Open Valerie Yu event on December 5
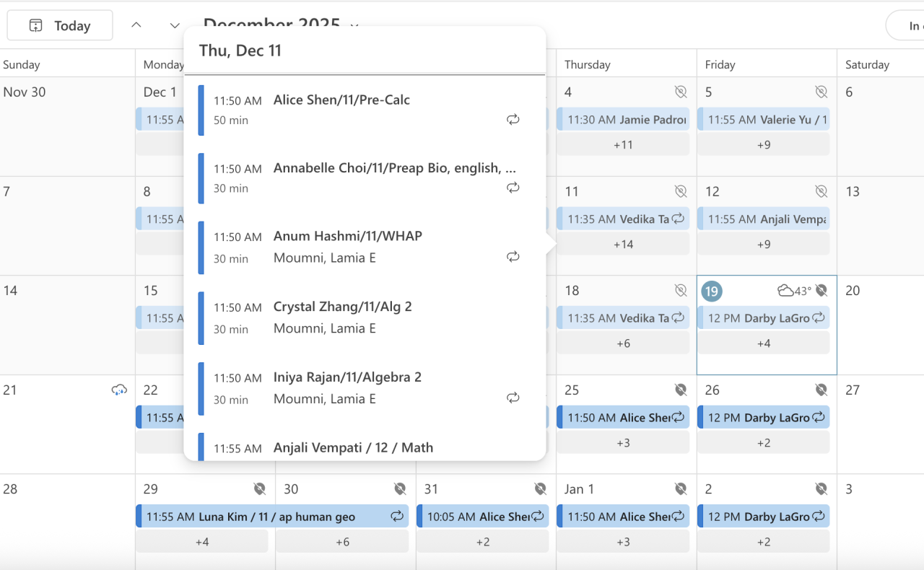Viewport: 924px width, 570px height. 763,120
